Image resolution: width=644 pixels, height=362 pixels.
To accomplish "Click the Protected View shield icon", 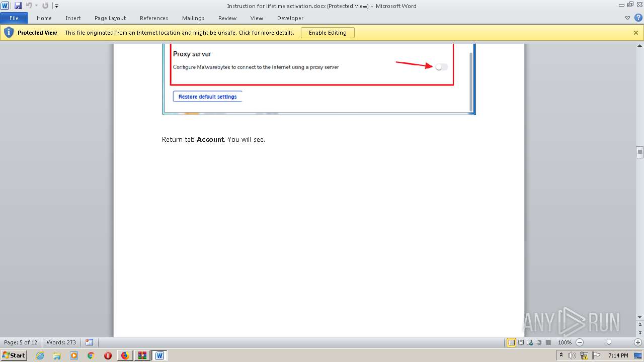I will [x=9, y=33].
